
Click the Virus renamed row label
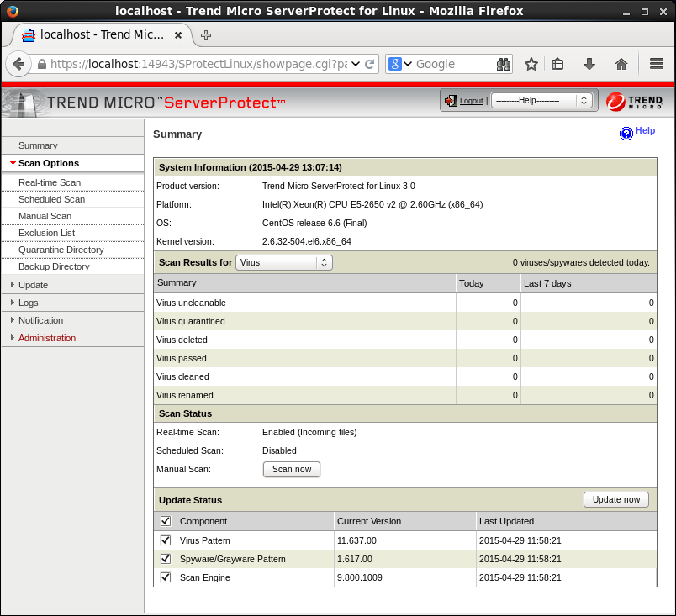pos(184,396)
